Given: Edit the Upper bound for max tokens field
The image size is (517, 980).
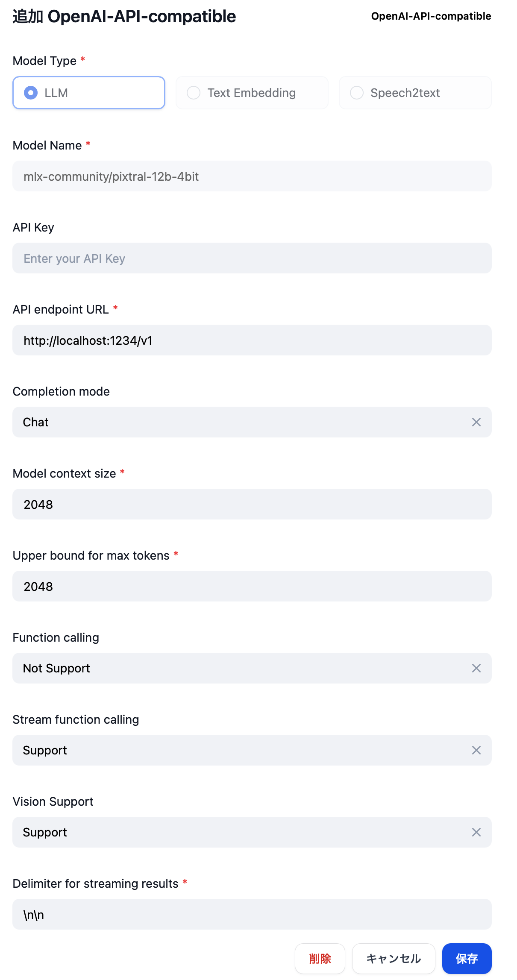Looking at the screenshot, I should pyautogui.click(x=252, y=587).
